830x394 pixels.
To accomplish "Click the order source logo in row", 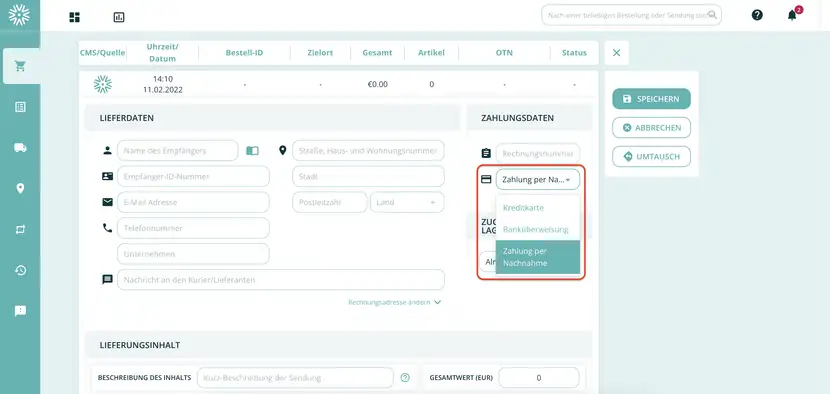I will pos(102,84).
